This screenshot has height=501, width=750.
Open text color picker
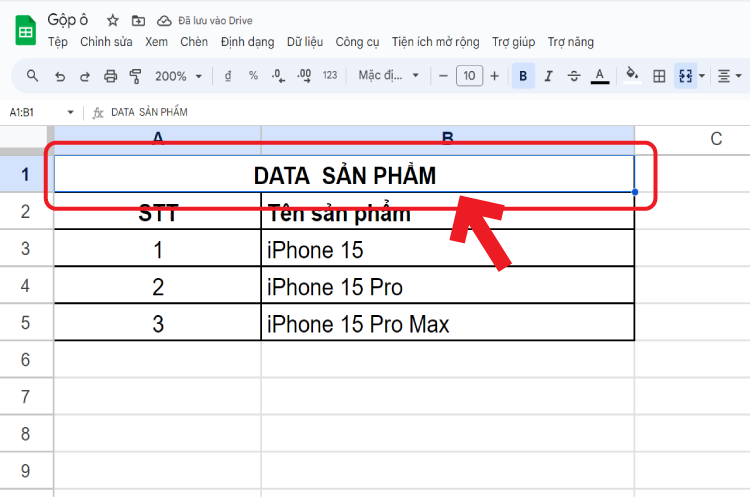pos(600,76)
